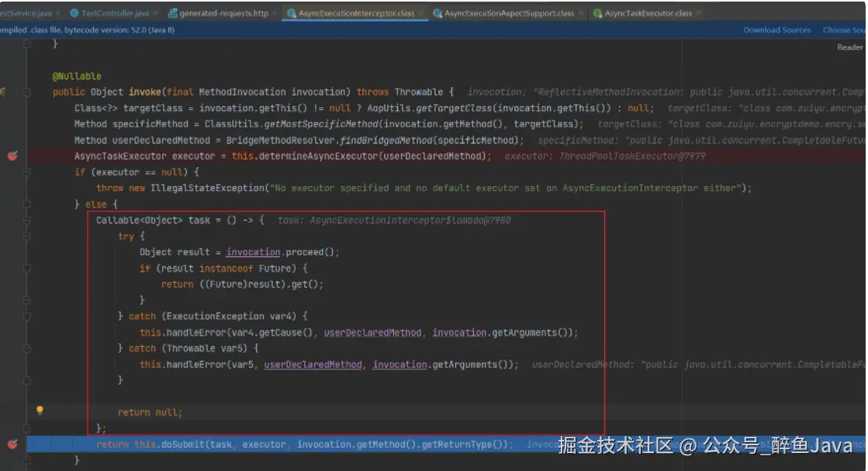Collapse the try block fold marker
The width and height of the screenshot is (868, 471).
tap(26, 237)
